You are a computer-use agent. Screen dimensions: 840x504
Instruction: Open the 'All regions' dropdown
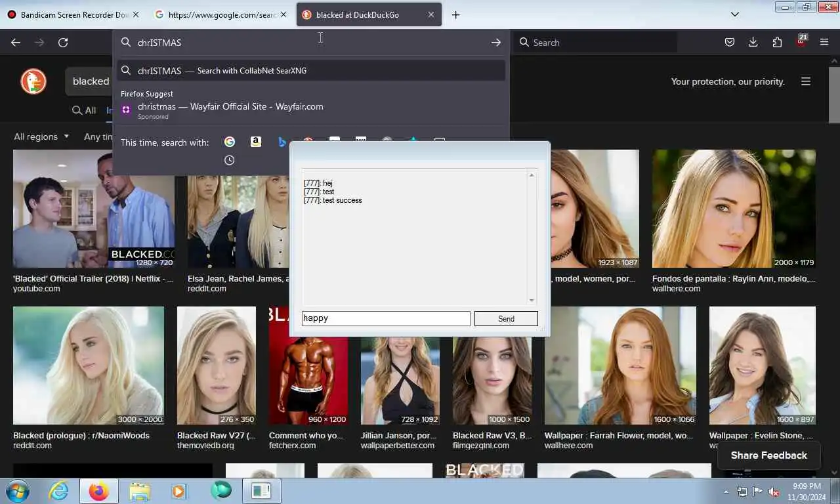point(41,136)
